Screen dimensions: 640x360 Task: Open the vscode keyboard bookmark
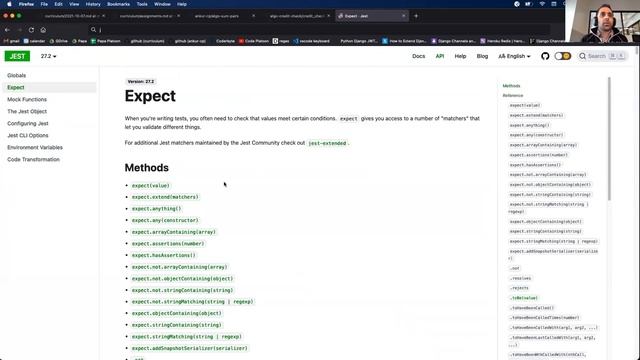click(311, 41)
